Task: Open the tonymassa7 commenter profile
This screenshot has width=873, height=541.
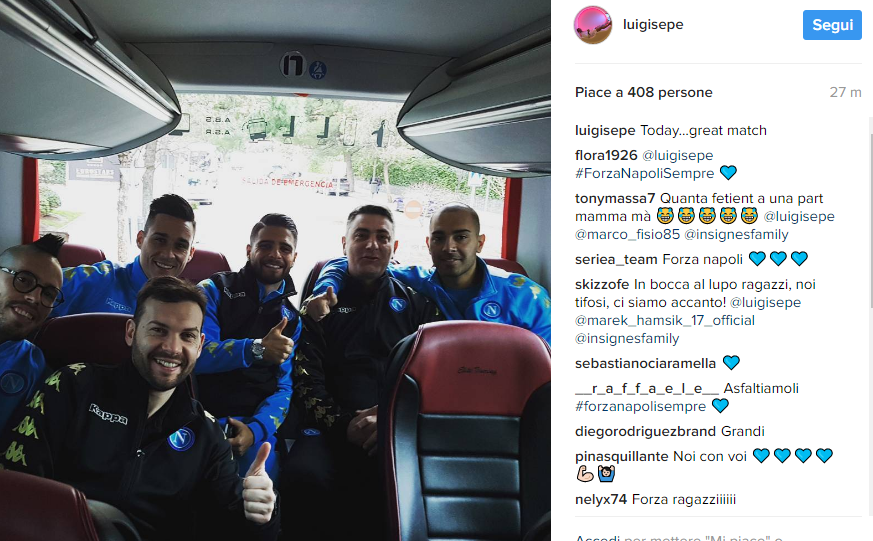Action: click(615, 198)
